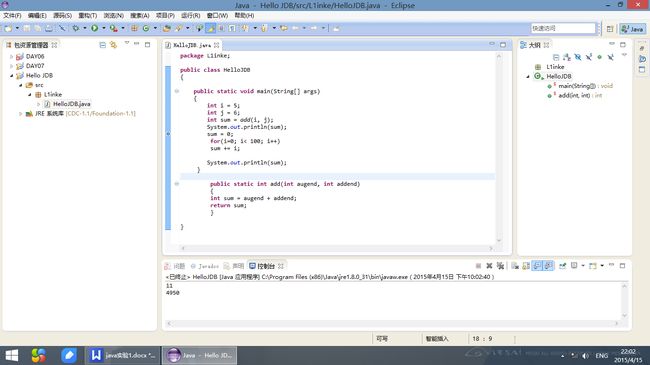Switch to the 声明 declaration tab
Viewport: 650px width, 365px height.
(x=234, y=266)
